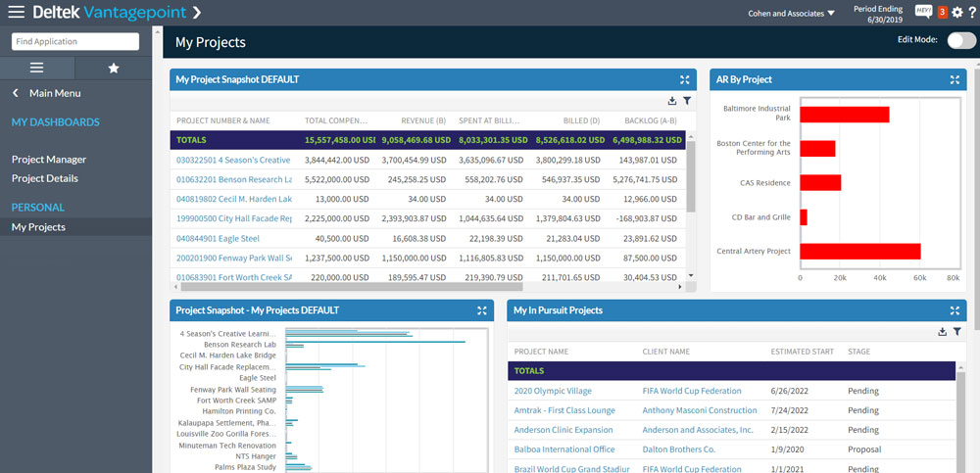Open the 2020 Olympic Village pursuit link
The image size is (980, 473).
(553, 391)
